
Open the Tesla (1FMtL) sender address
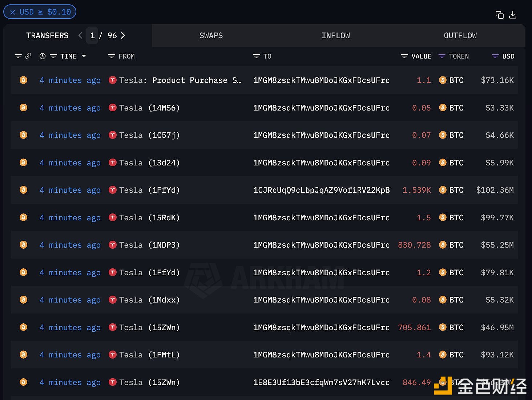click(x=149, y=355)
